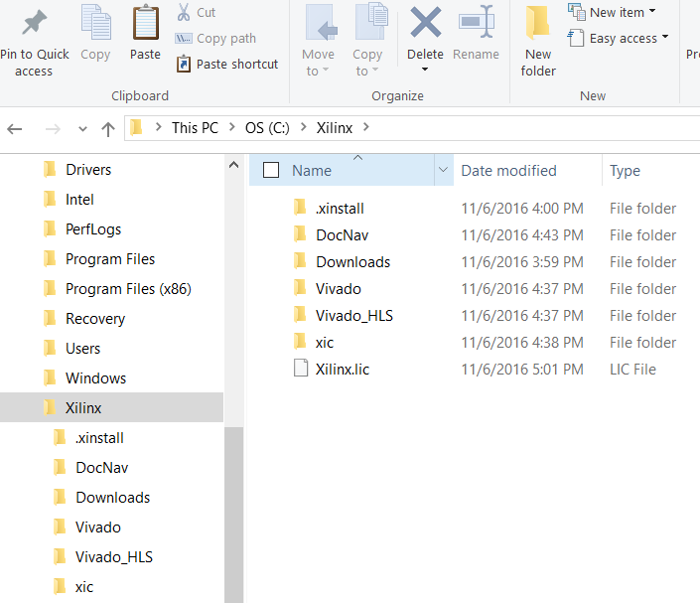700x603 pixels.
Task: Click the Windows folder icon in tree
Action: (x=50, y=377)
